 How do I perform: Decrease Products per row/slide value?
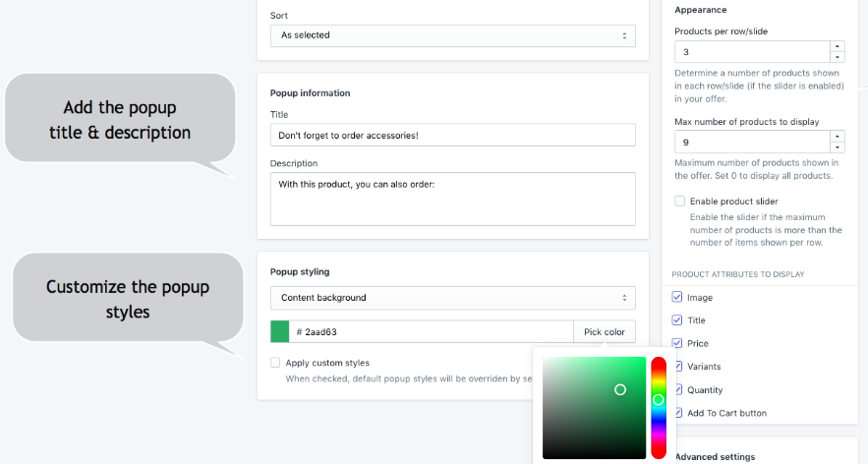tap(837, 57)
